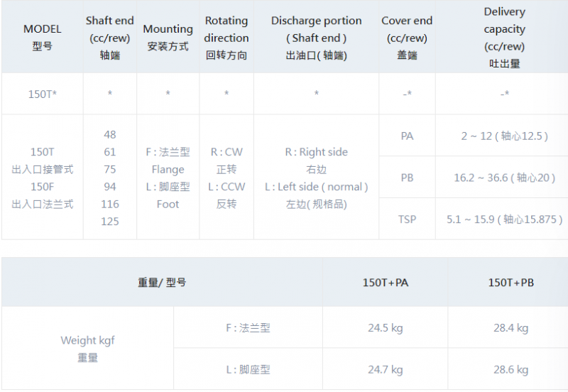Click the 5.1 ~ 15.9 capacity value
This screenshot has height=392, width=568.
[504, 219]
